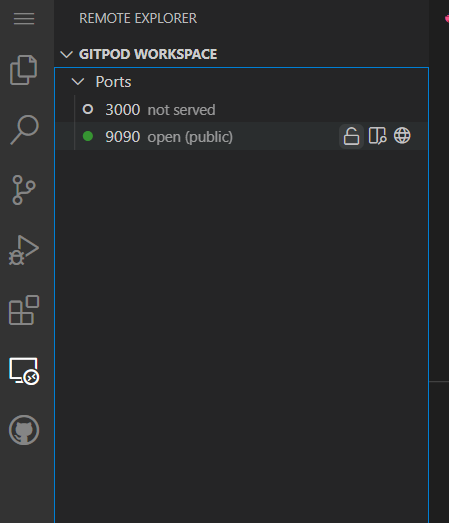Click the GITPOD WORKSPACE header label
The image size is (449, 523).
148,54
